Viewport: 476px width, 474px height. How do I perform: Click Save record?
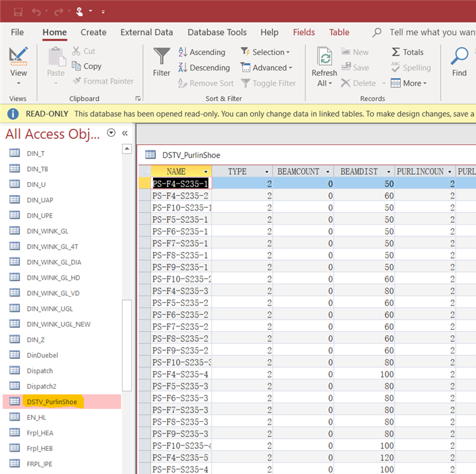(355, 68)
